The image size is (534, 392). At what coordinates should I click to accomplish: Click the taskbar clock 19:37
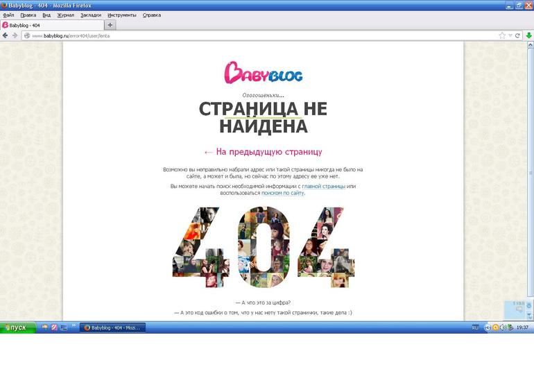click(522, 327)
